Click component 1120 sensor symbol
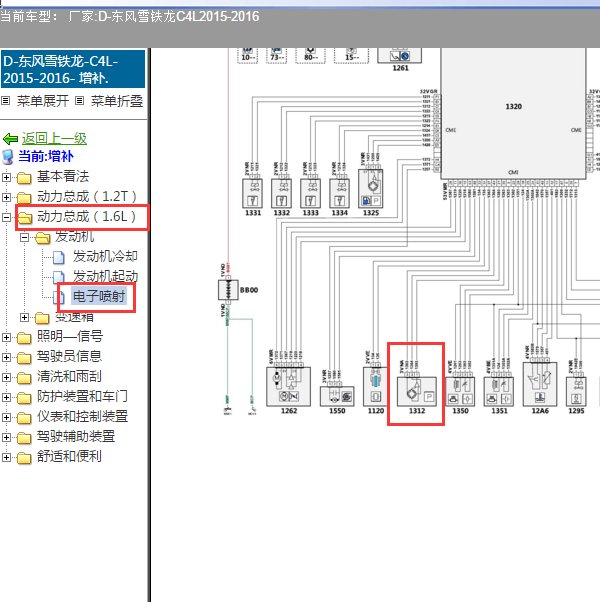 [375, 387]
